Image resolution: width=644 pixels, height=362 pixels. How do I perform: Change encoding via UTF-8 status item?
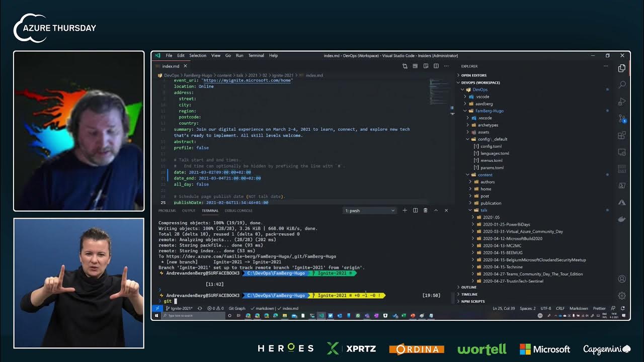[x=545, y=308]
